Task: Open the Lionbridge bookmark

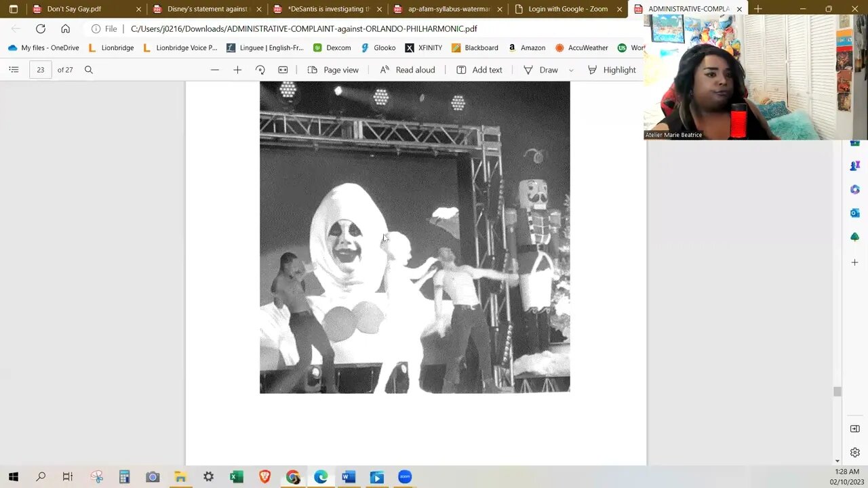Action: [x=111, y=48]
